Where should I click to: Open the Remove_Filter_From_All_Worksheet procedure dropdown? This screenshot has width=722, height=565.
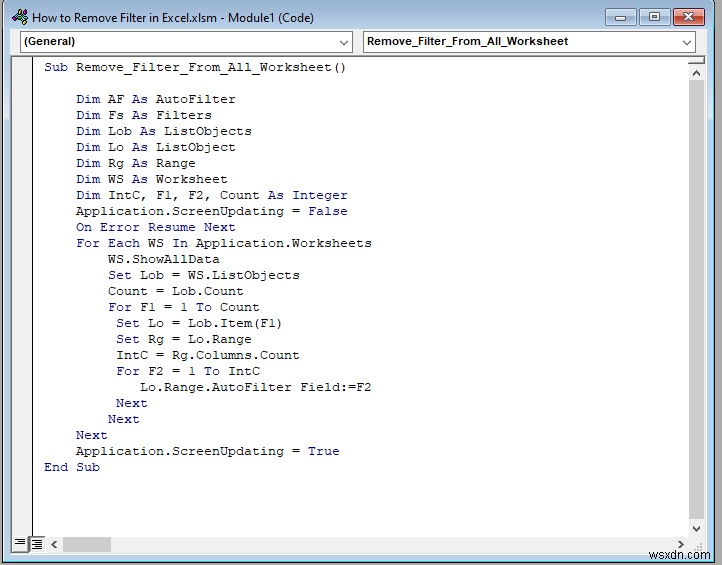coord(529,42)
